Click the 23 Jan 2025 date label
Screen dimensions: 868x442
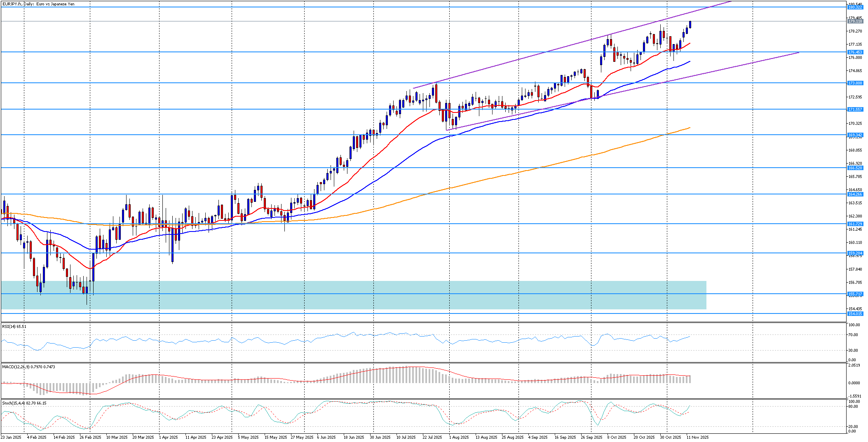[x=11, y=437]
